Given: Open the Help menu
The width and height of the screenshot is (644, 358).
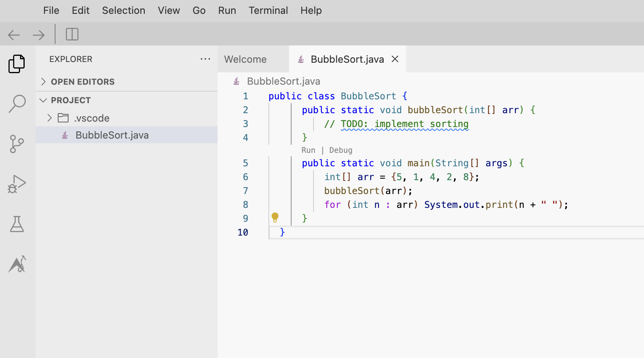Looking at the screenshot, I should point(311,10).
